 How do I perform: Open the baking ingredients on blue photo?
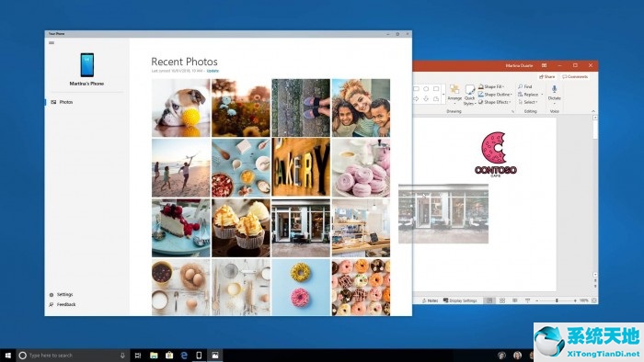click(241, 167)
